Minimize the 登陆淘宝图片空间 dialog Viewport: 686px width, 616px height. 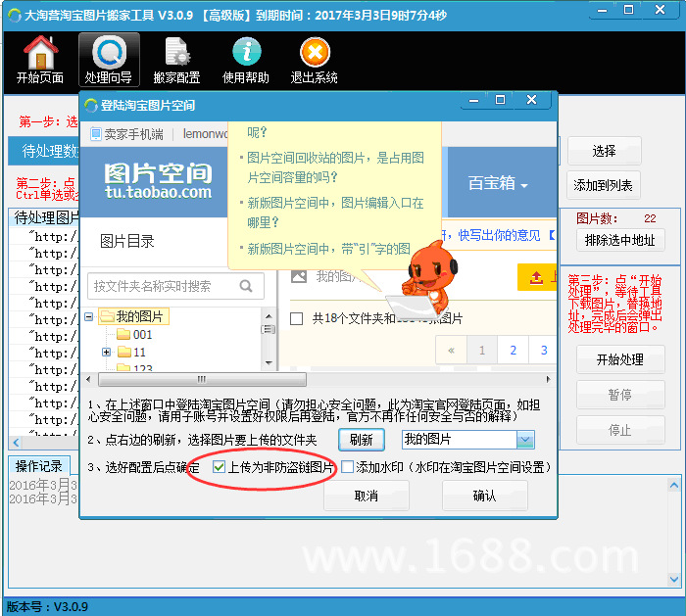(x=474, y=100)
